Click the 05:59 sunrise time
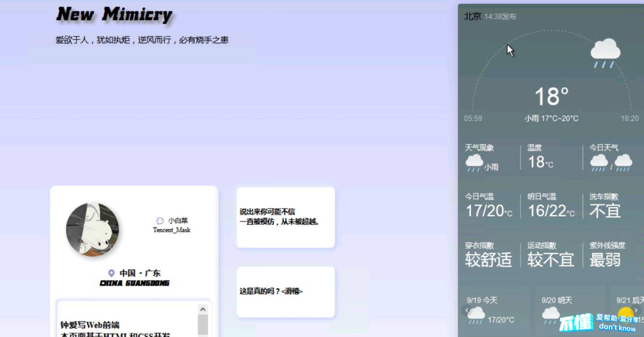 click(x=473, y=118)
